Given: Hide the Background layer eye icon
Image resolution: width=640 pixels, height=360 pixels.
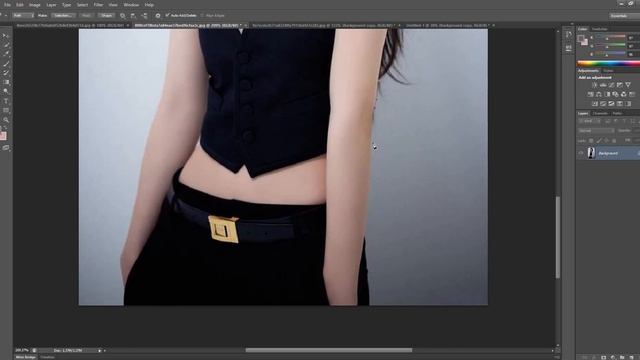Looking at the screenshot, I should 581,153.
